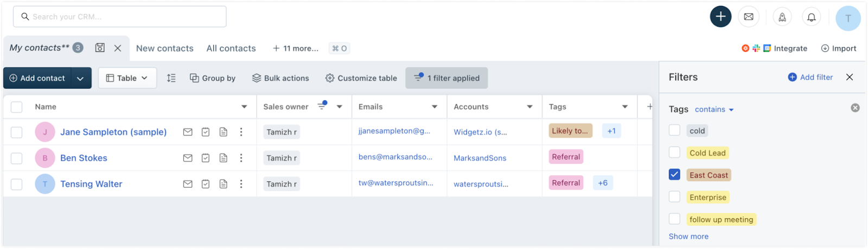Open the MarksandSons account link

pos(480,158)
